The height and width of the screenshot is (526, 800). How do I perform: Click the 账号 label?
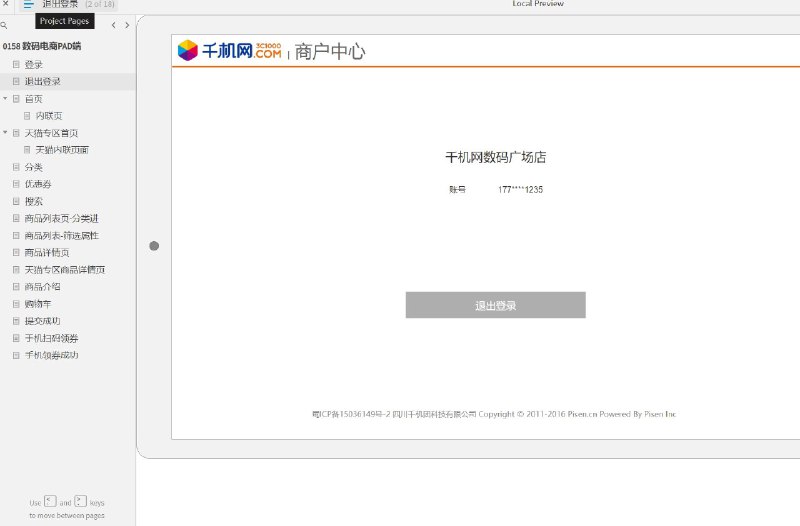point(457,190)
